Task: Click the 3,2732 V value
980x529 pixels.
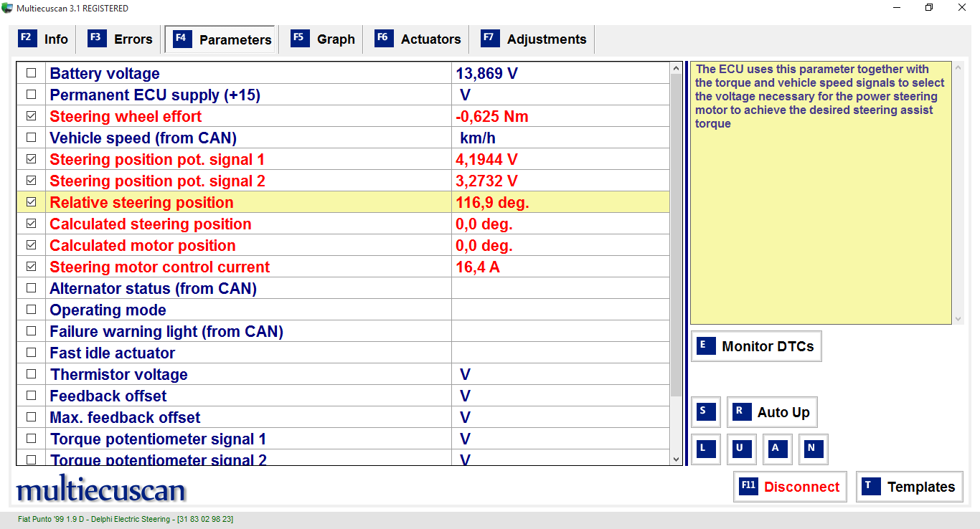Action: tap(486, 181)
